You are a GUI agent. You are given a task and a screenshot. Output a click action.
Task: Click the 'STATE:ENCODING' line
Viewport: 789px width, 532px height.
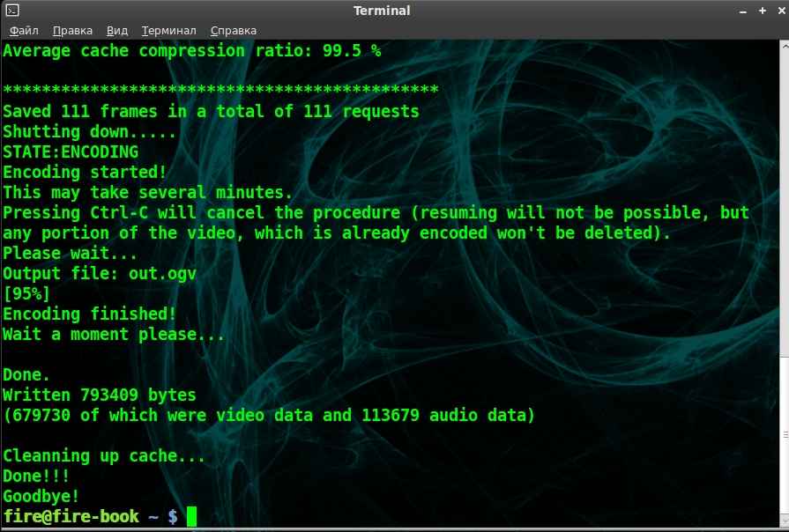tap(71, 151)
